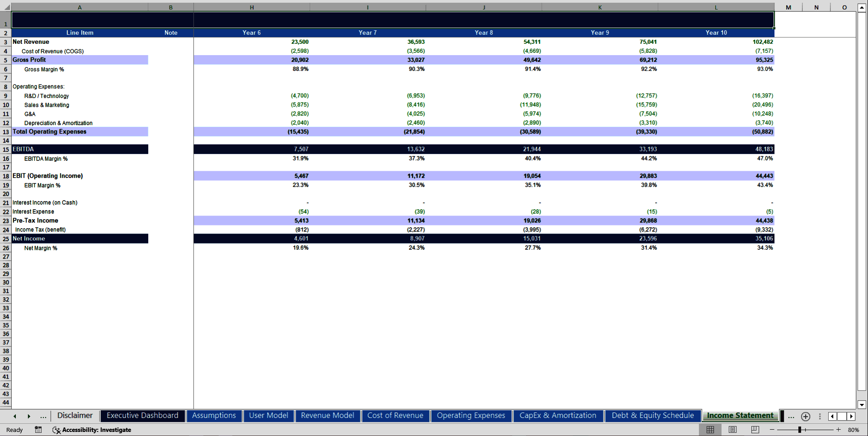The width and height of the screenshot is (868, 436).
Task: Select the Revenue Model sheet tab
Action: click(327, 415)
